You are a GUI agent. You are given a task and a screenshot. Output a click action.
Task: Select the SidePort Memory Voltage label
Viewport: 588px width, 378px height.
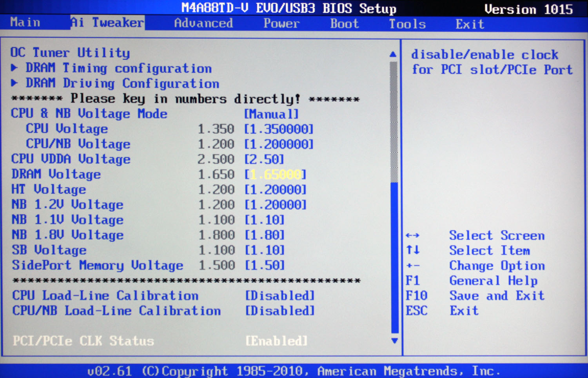coord(97,265)
